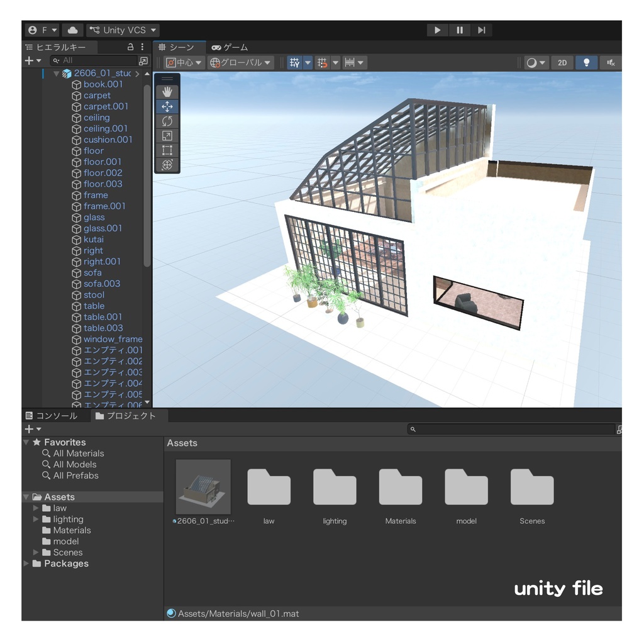Click the Project search field
The height and width of the screenshot is (644, 644).
click(x=511, y=429)
